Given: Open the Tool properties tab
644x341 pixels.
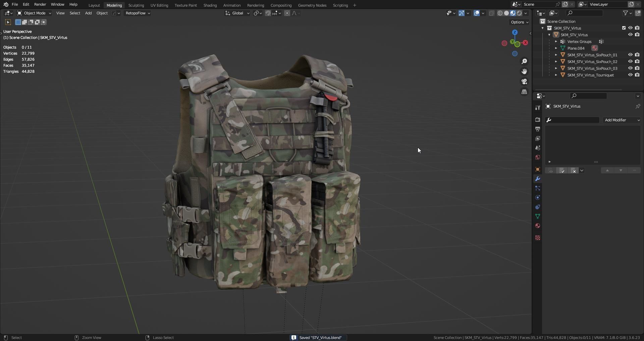Looking at the screenshot, I should click(538, 107).
